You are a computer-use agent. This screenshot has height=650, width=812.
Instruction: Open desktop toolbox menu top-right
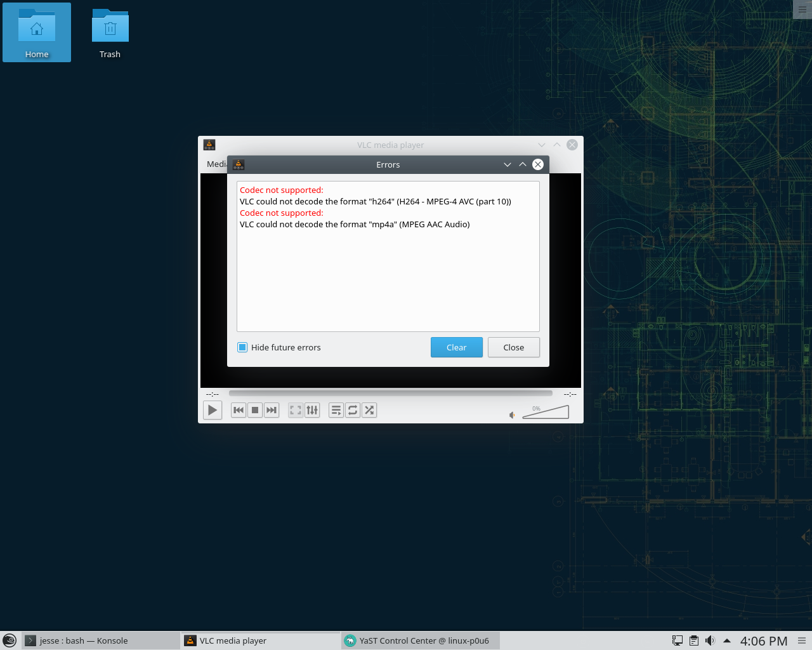pos(802,10)
